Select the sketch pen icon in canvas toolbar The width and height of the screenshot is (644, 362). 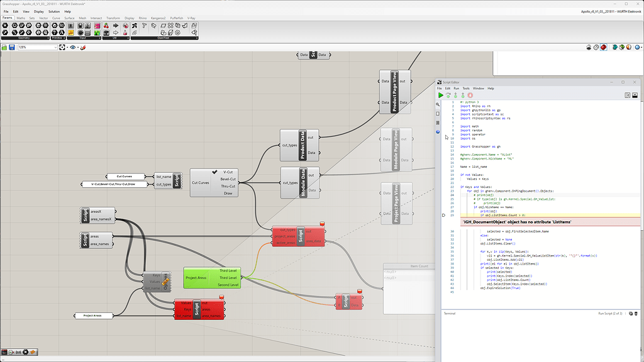(83, 47)
